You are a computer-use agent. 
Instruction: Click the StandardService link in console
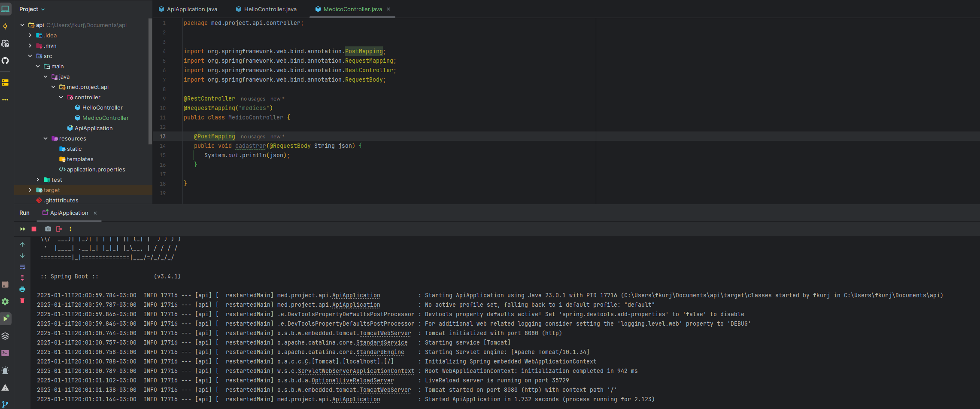coord(382,342)
